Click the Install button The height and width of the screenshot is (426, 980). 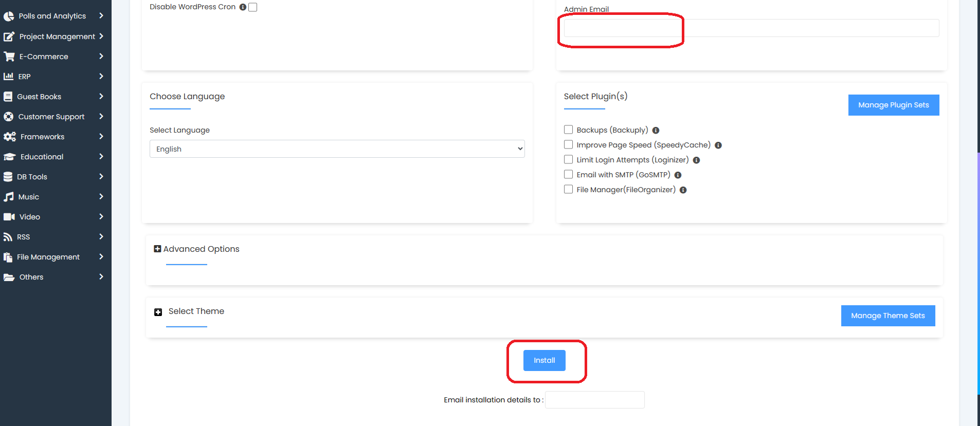[545, 360]
